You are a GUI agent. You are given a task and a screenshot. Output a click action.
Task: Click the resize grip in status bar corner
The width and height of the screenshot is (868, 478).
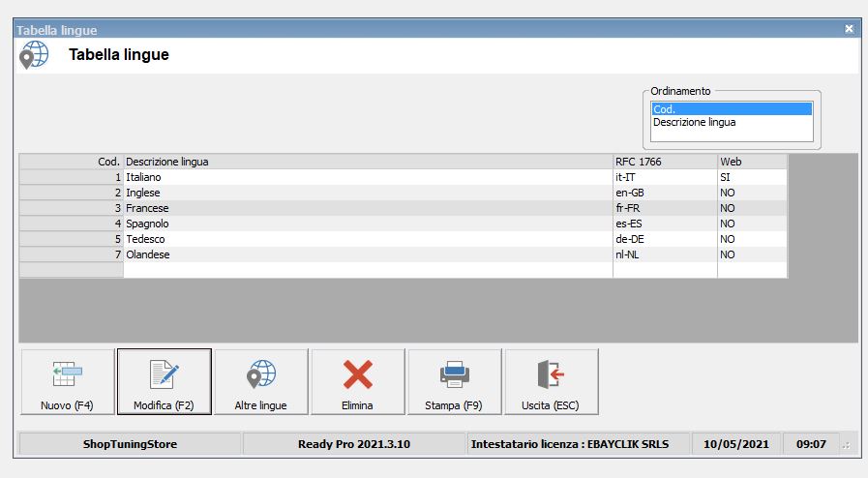click(x=847, y=445)
